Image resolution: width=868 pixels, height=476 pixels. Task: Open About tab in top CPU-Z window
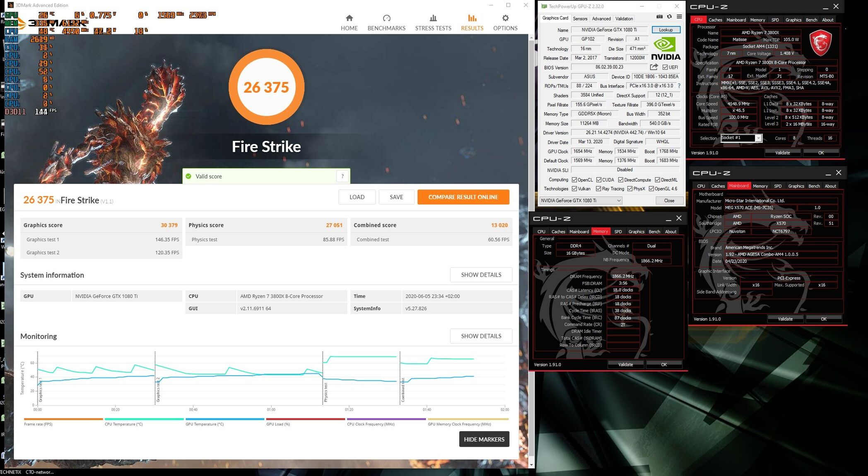(x=827, y=20)
